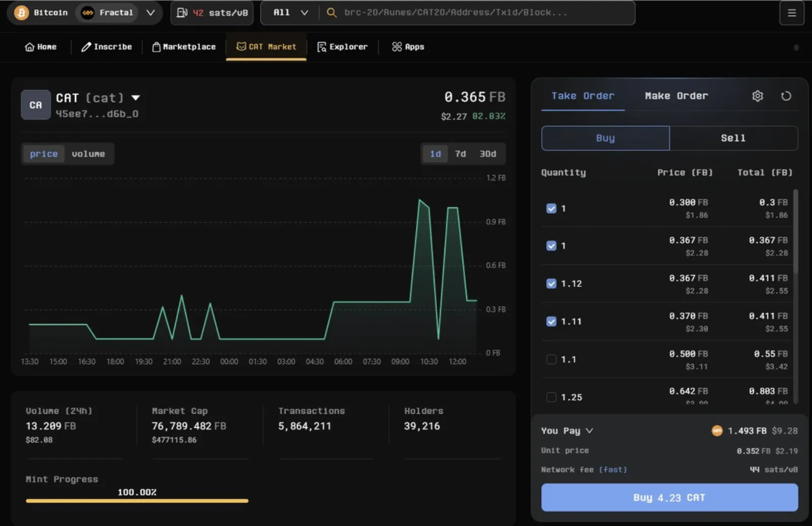The height and width of the screenshot is (526, 812).
Task: Switch chart to price view
Action: (44, 154)
